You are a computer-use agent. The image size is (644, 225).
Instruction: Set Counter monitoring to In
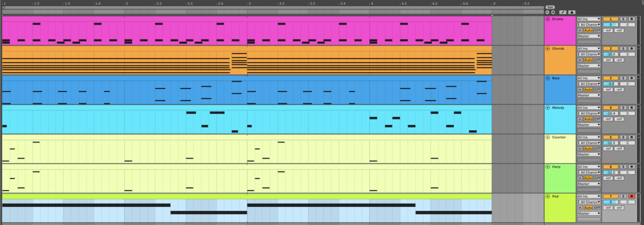[x=580, y=148]
